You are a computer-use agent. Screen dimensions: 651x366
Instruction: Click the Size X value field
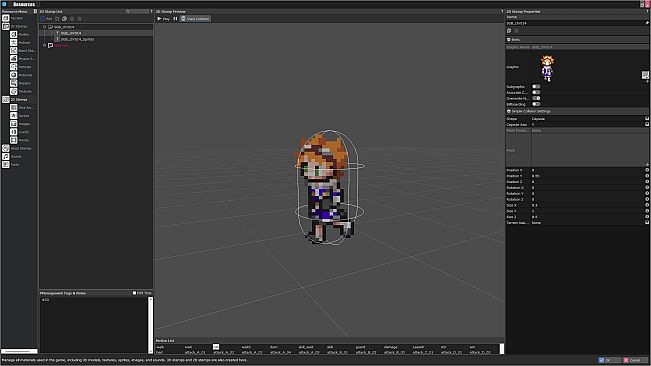click(x=587, y=205)
